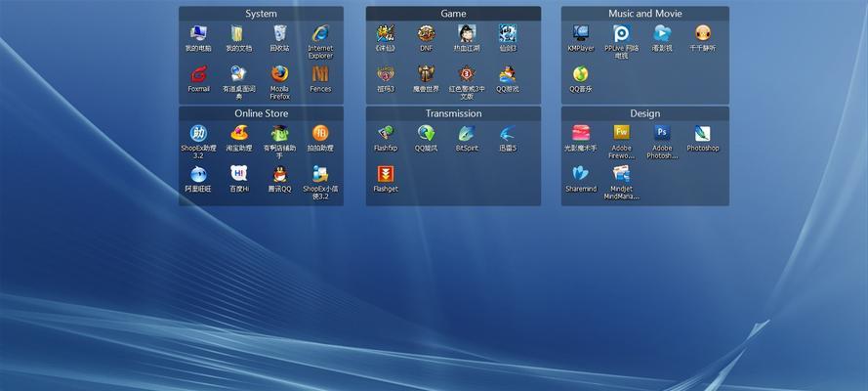Screen dimensions: 868x391
Task: Select the 回收站 Recycle Bin icon
Action: tap(279, 34)
